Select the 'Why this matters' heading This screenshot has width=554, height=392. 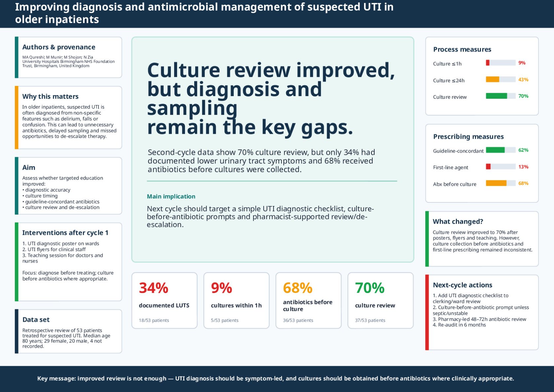tap(50, 96)
